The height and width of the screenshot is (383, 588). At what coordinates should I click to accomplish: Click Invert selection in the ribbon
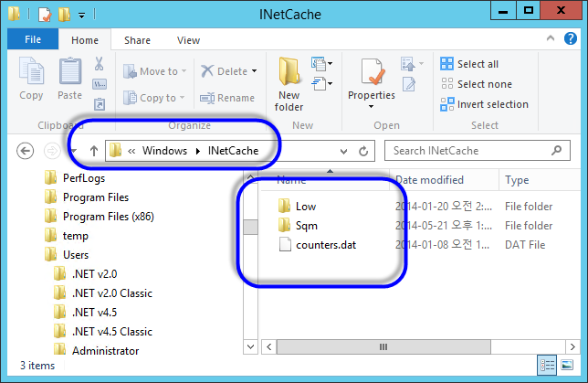pyautogui.click(x=484, y=104)
